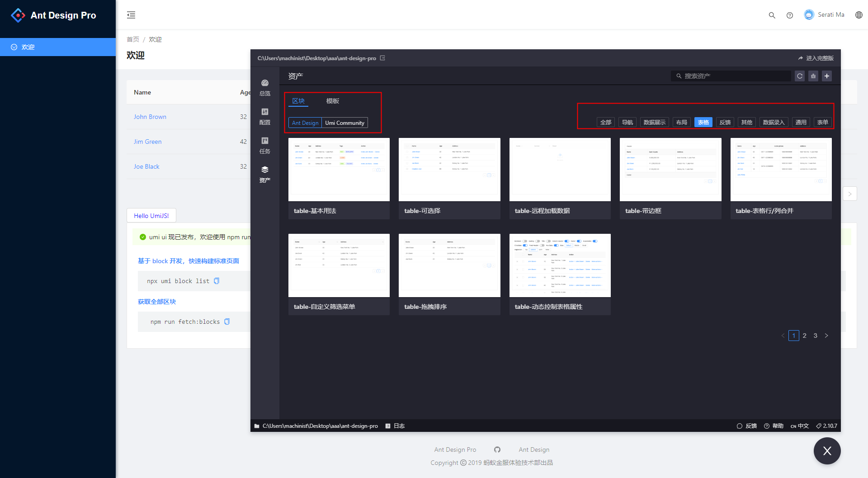
Task: Open the GitHub icon in footer
Action: (497, 450)
